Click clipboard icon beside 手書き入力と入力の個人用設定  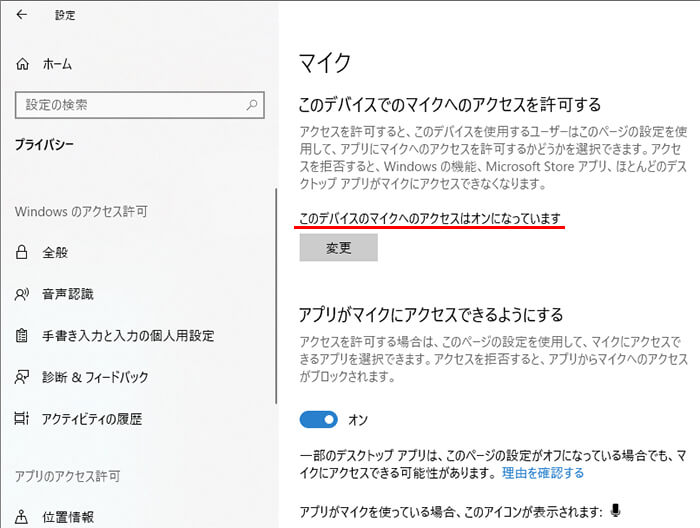21,335
